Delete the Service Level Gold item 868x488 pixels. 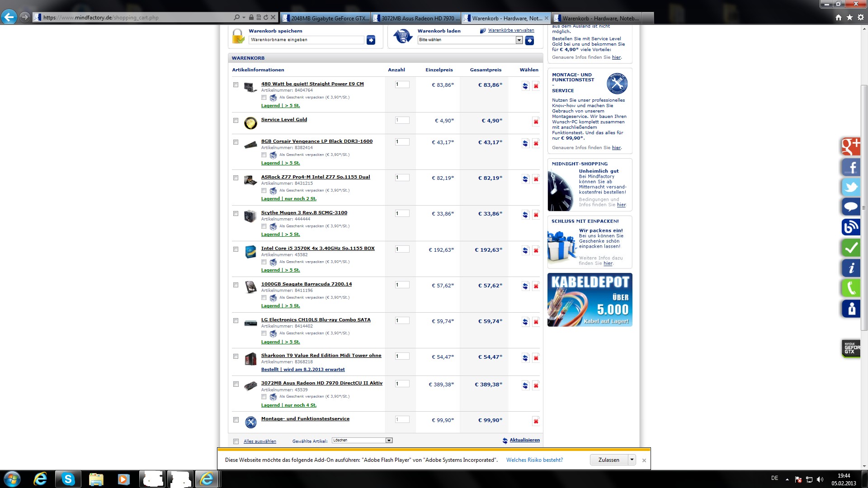536,121
